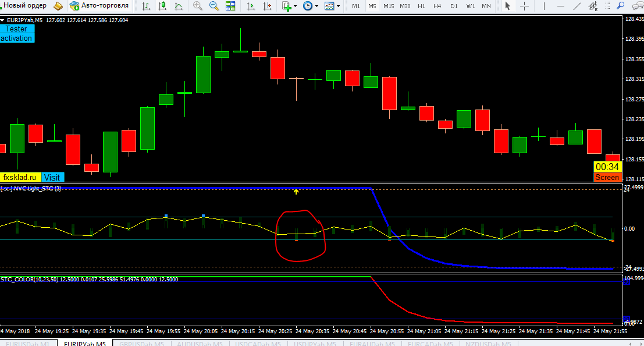Switch to the MN timeframe
The width and height of the screenshot is (644, 346).
[486, 6]
